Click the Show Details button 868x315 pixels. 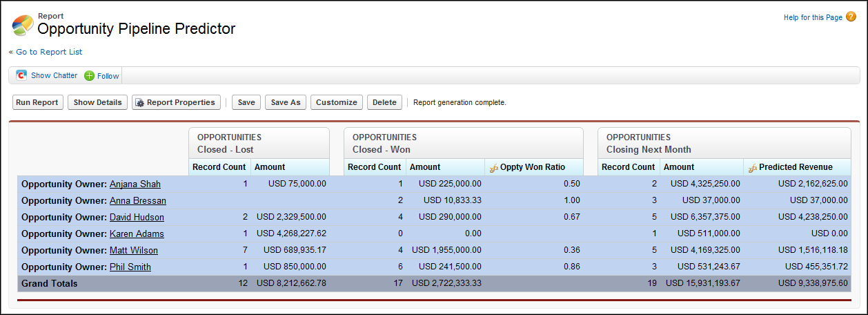pos(98,102)
